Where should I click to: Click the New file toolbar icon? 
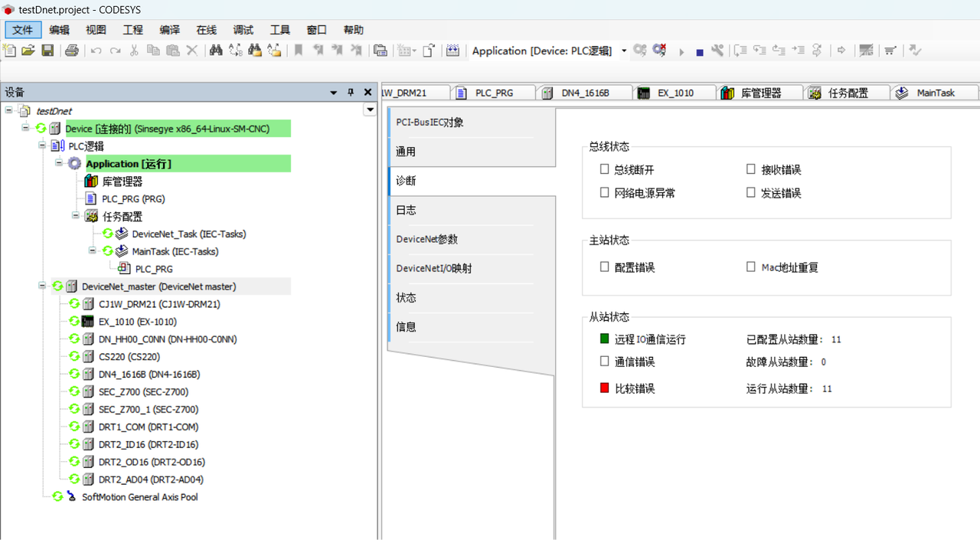click(x=10, y=51)
